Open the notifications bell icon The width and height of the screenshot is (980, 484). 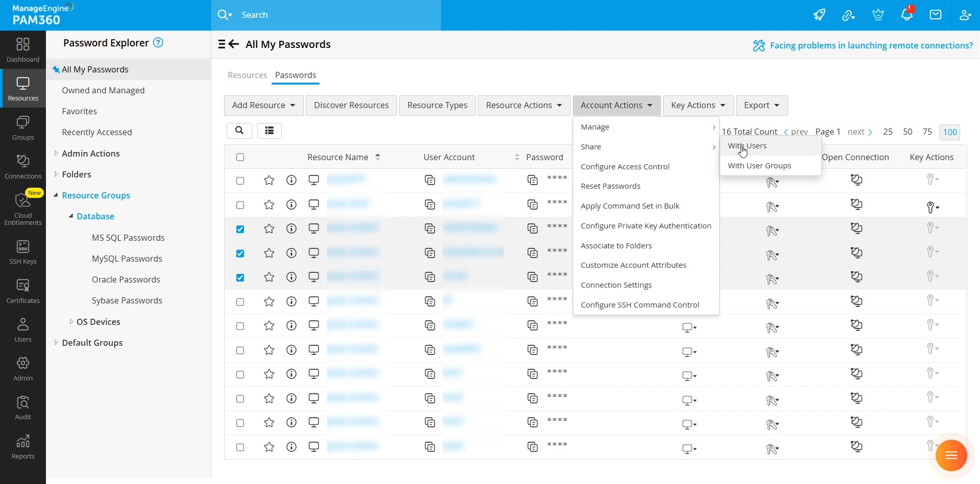(x=906, y=14)
